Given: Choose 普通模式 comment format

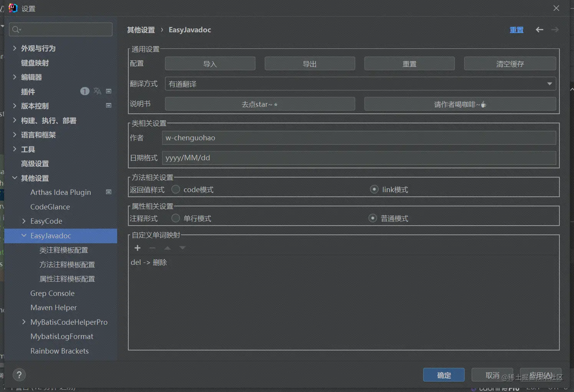Looking at the screenshot, I should (x=372, y=218).
